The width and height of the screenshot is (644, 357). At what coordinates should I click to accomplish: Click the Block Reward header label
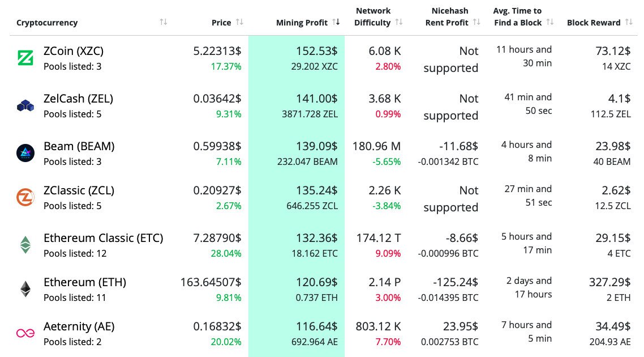point(594,23)
